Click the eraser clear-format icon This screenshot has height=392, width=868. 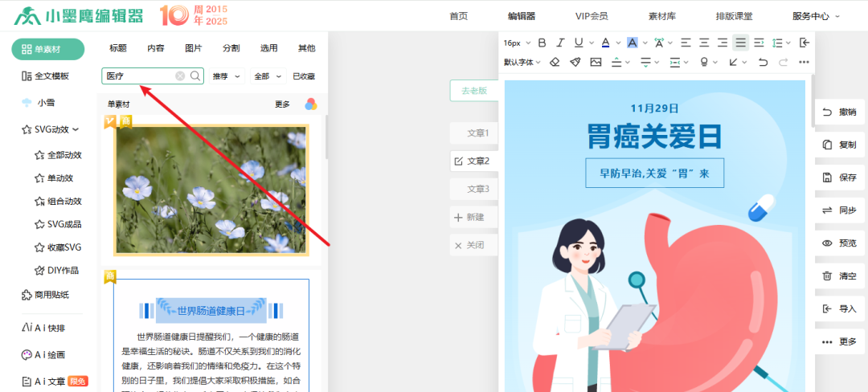[x=555, y=62]
